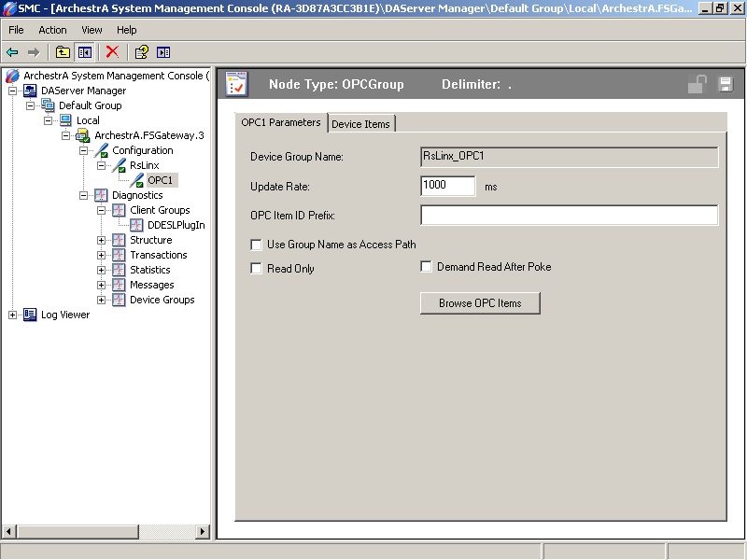Open the Help toolbar icon

pyautogui.click(x=141, y=52)
